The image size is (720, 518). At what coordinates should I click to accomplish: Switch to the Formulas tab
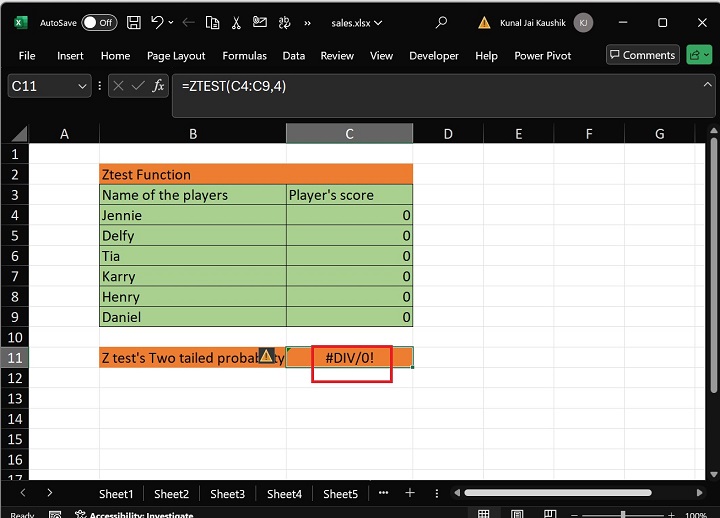pos(244,56)
